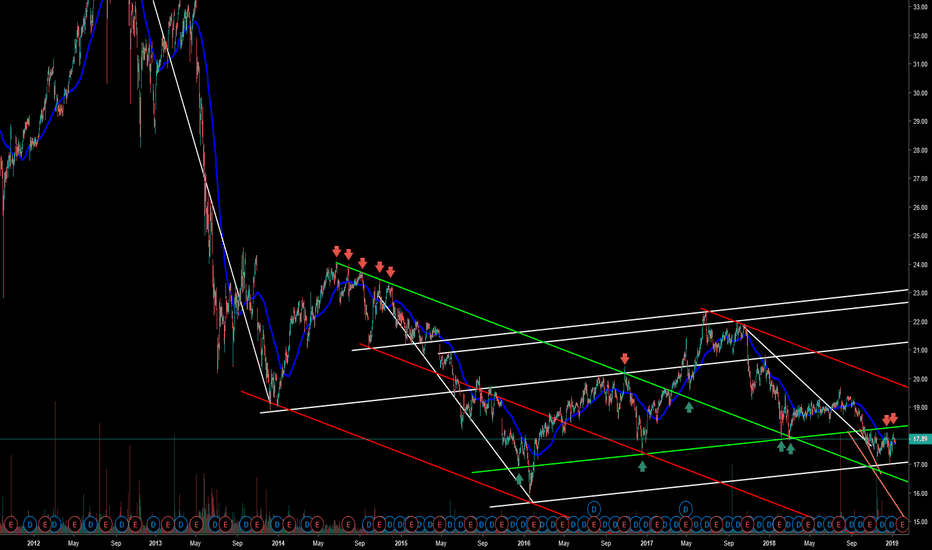Select the rightmost red down arrow near 2019

pyautogui.click(x=893, y=419)
